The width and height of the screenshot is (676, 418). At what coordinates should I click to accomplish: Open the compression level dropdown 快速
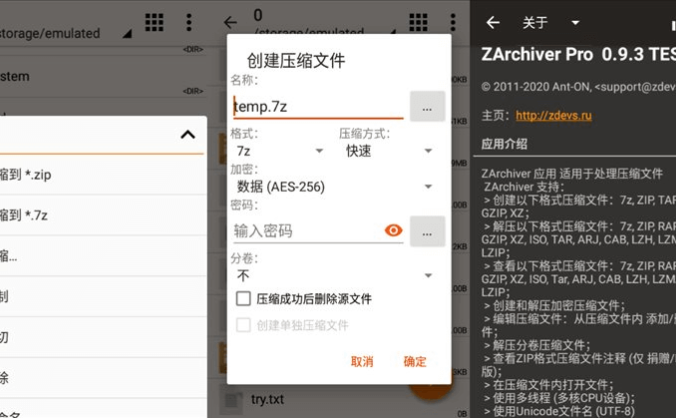(389, 151)
